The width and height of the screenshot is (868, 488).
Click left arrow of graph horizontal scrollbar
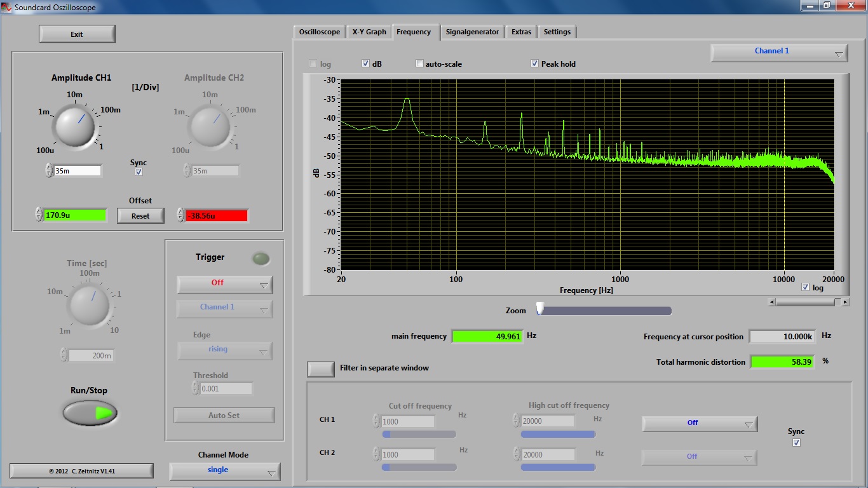pyautogui.click(x=771, y=302)
